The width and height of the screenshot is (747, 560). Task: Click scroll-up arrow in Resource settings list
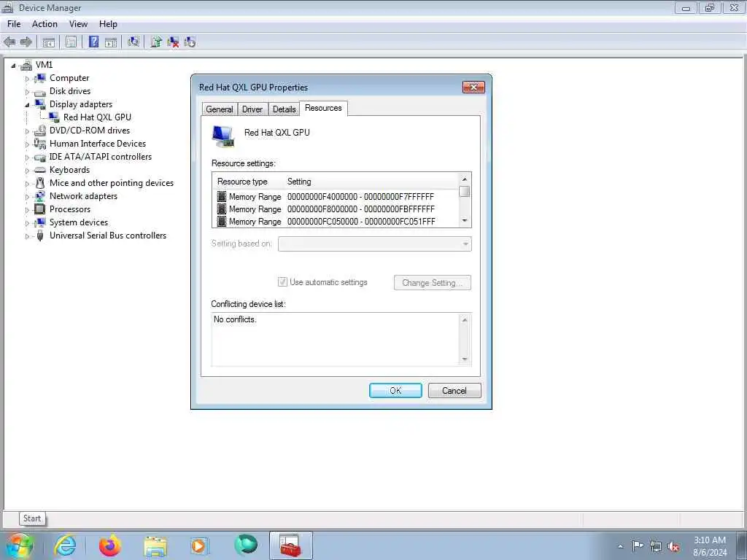tap(465, 179)
